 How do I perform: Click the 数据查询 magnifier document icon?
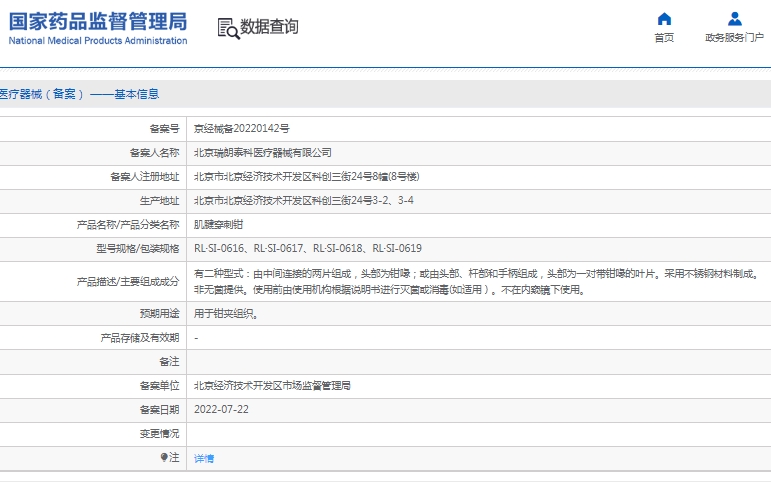coord(229,29)
